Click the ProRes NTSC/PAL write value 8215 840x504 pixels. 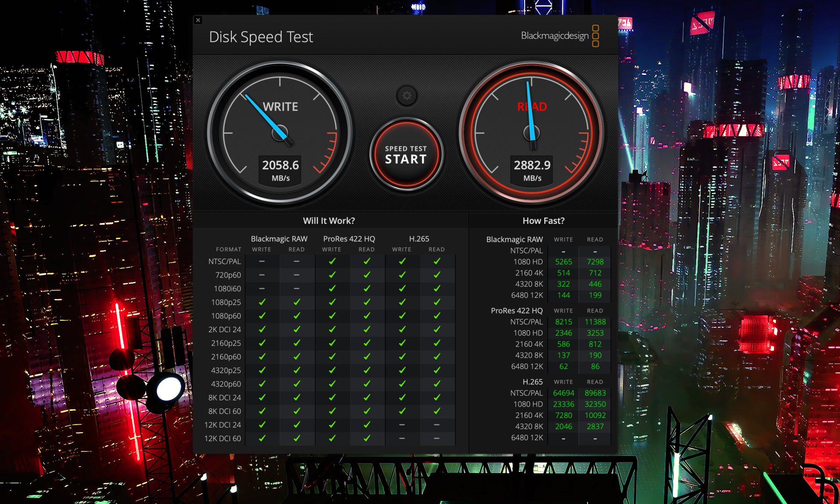pyautogui.click(x=563, y=322)
